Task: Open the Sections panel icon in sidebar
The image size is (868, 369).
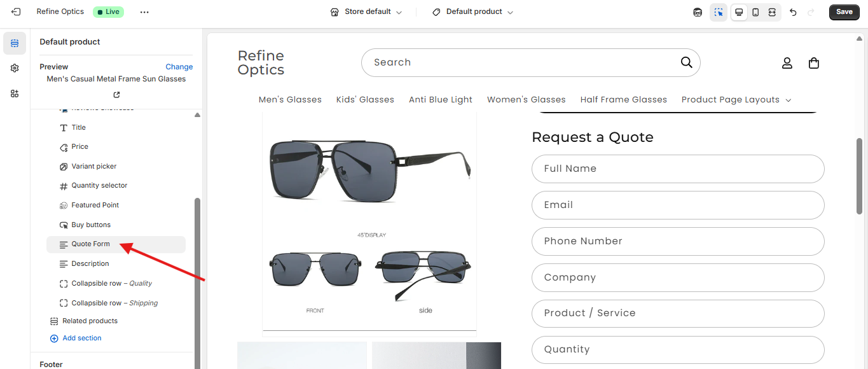Action: pyautogui.click(x=15, y=43)
